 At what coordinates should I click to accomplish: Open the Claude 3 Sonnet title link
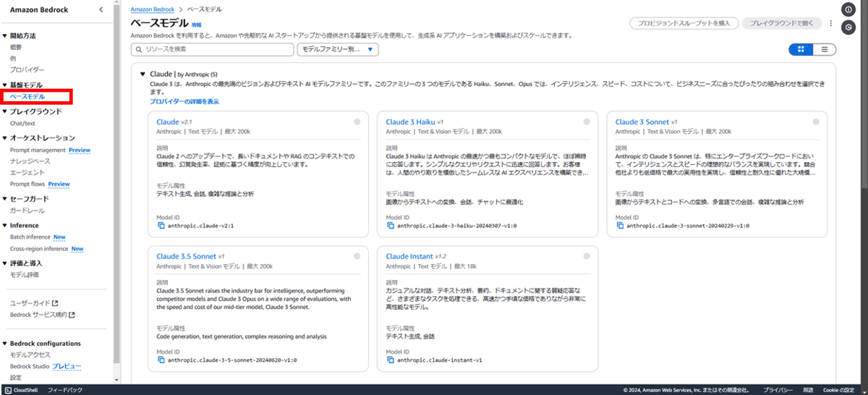(x=642, y=122)
